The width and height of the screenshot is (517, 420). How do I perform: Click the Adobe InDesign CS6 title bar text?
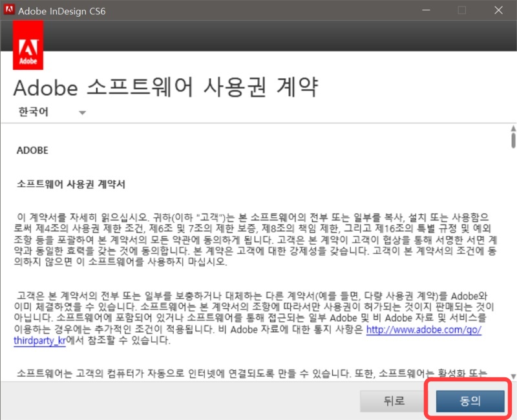pos(63,10)
